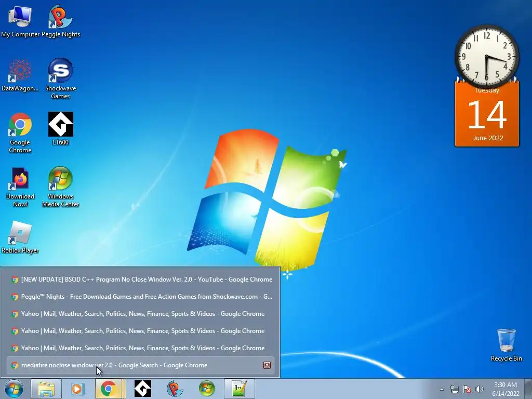
Task: Launch Windows Media Center desktop shortcut
Action: [x=60, y=187]
